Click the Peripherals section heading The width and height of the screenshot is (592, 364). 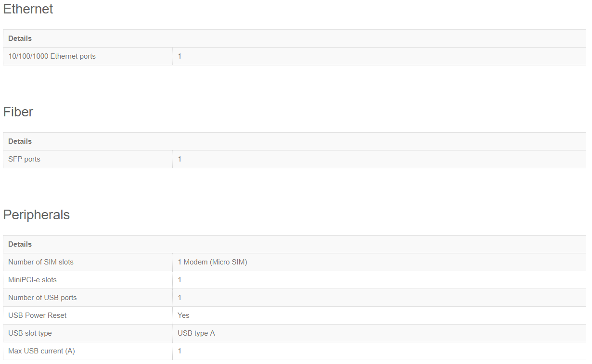coord(36,215)
